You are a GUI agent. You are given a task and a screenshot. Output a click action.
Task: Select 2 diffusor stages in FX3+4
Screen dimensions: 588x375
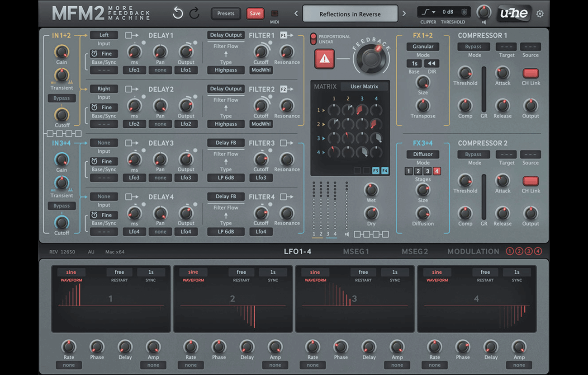(x=418, y=171)
